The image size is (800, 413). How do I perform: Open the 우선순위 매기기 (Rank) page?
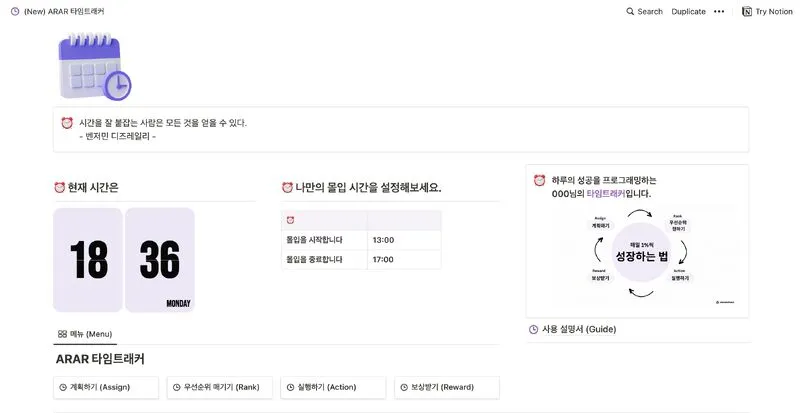(x=219, y=386)
